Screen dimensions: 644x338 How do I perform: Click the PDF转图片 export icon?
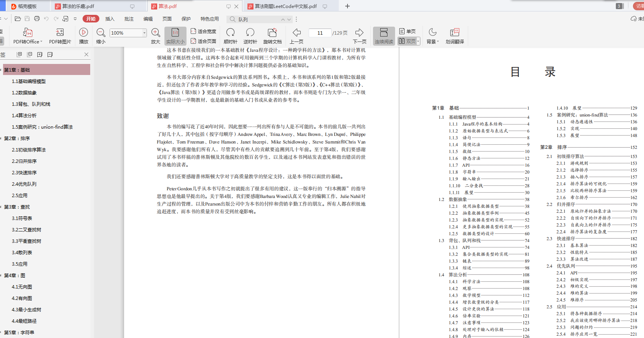coord(60,32)
